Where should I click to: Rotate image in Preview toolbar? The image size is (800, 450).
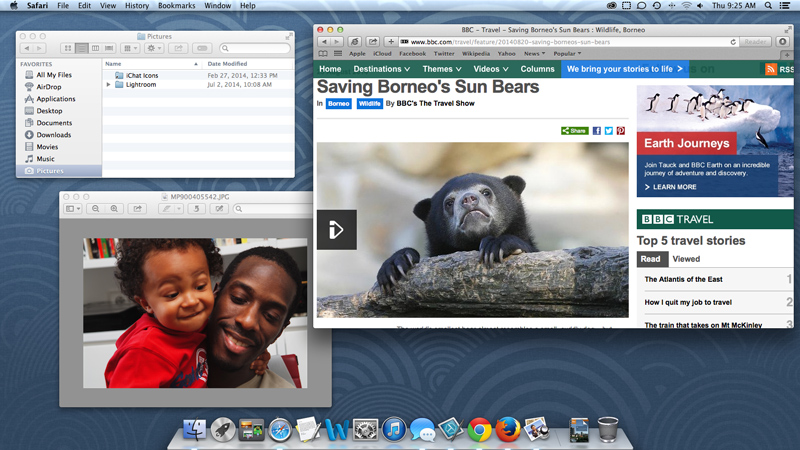(x=196, y=209)
